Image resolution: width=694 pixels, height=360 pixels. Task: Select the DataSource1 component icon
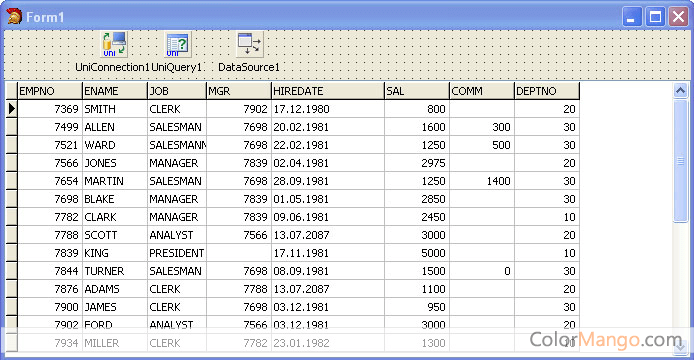point(250,44)
